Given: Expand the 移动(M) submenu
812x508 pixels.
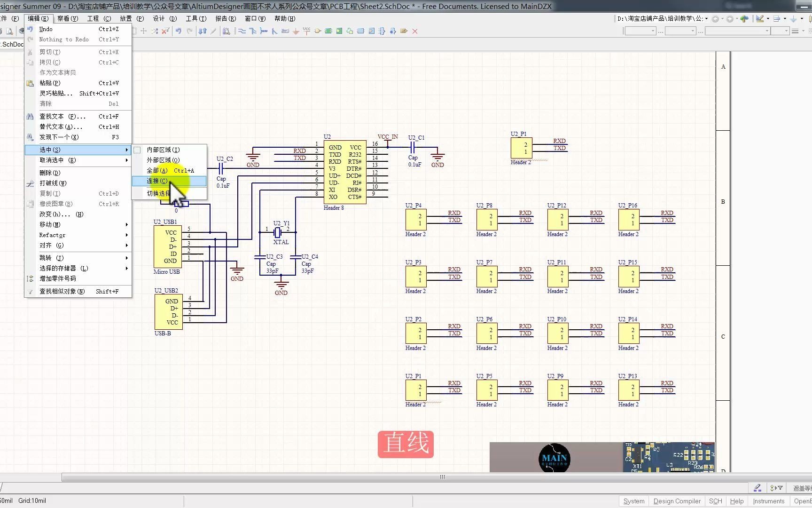Looking at the screenshot, I should click(78, 224).
